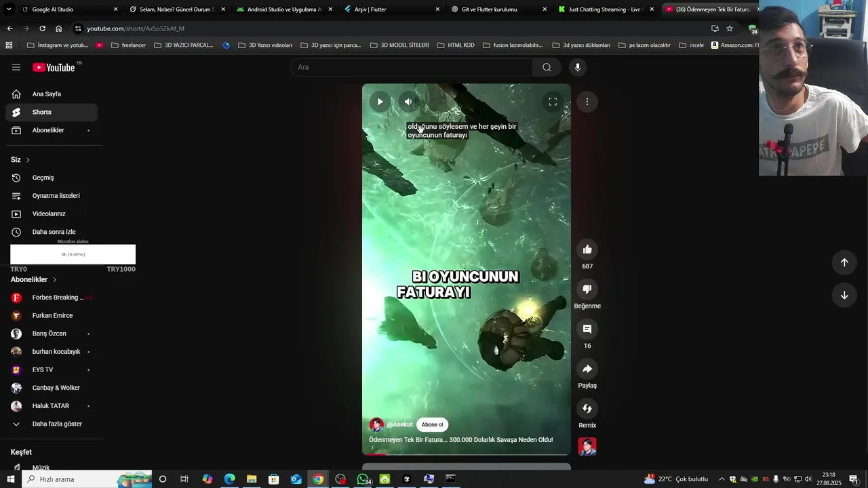The width and height of the screenshot is (868, 488).
Task: Click the Short title 'Ödenmeyen Tek Bir Fatura...'
Action: coord(461,440)
